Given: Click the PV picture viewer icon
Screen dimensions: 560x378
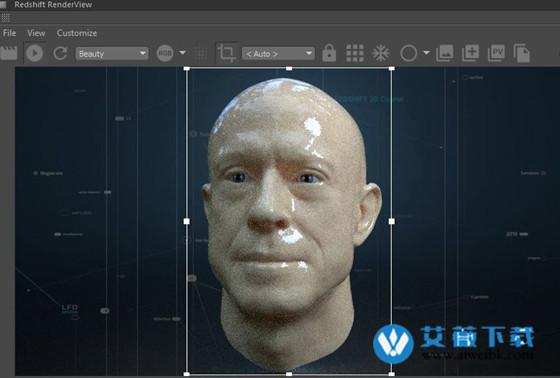Looking at the screenshot, I should [x=496, y=53].
